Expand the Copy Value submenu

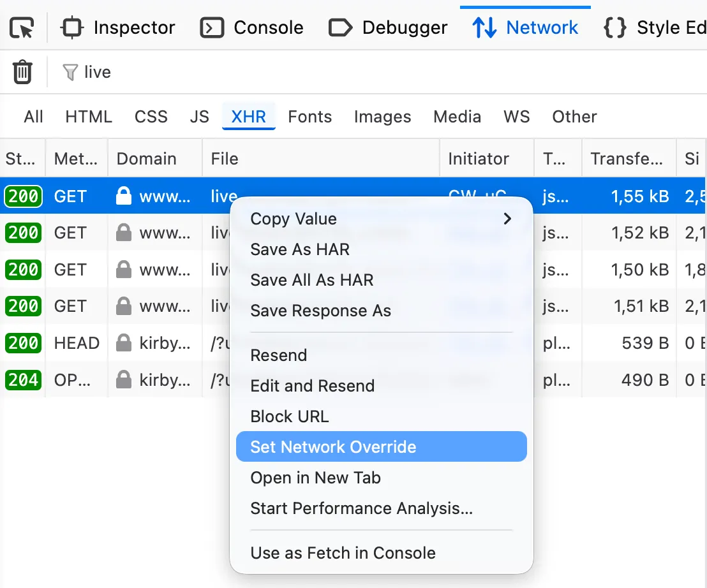coord(382,219)
